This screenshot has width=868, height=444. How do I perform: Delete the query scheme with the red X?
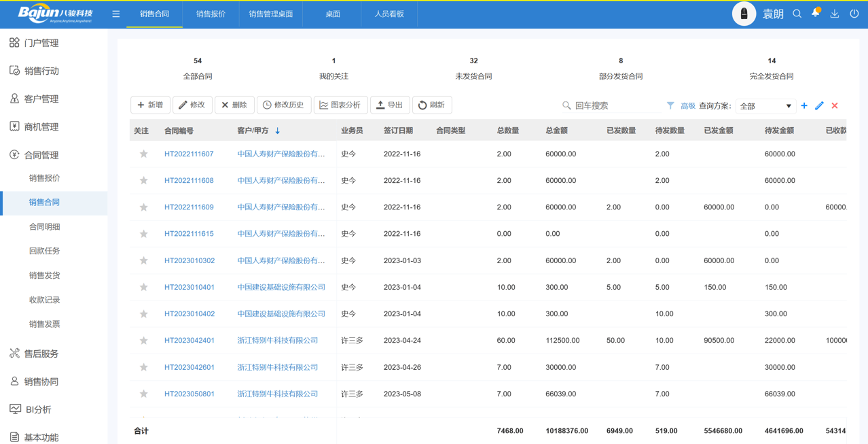pyautogui.click(x=834, y=105)
